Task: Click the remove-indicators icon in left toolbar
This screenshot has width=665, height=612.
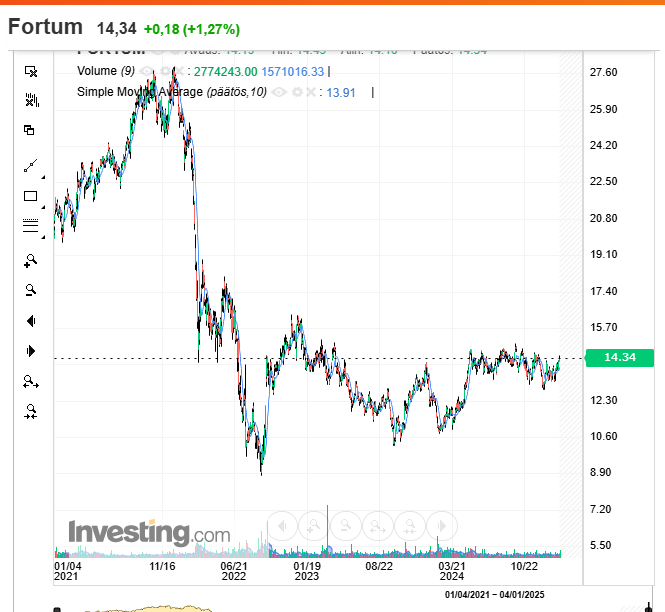Action: click(31, 100)
